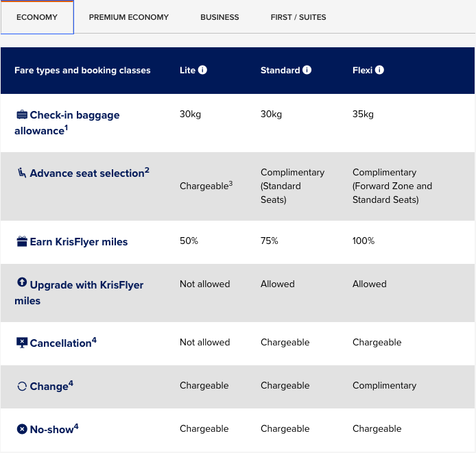Click the Earn KrisFlyer miles gift icon
This screenshot has width=476, height=453.
point(22,241)
